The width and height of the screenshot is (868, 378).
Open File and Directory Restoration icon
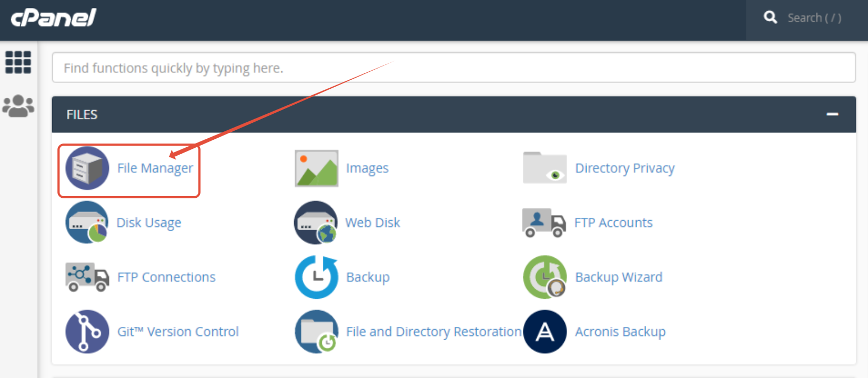[316, 332]
